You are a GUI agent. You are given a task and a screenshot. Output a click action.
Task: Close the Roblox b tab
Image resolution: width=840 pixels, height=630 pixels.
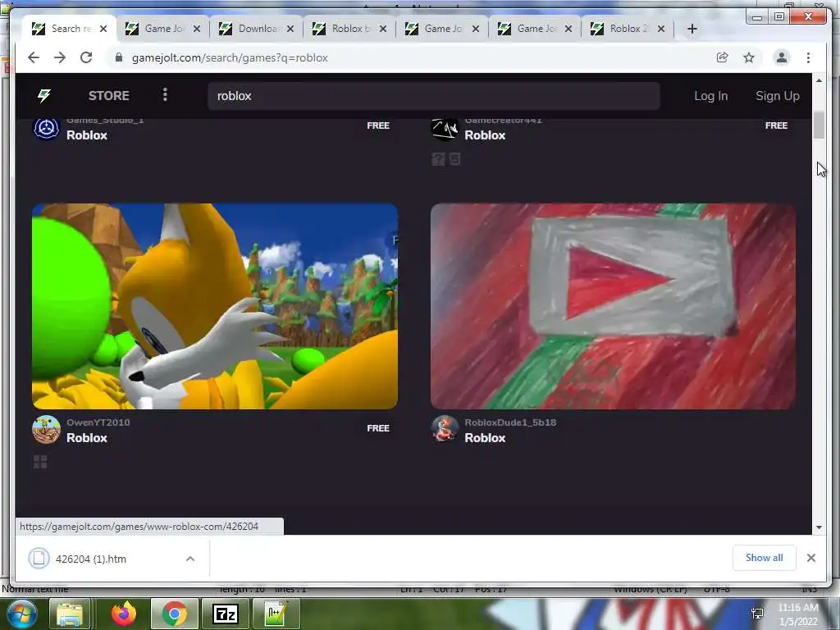click(382, 29)
